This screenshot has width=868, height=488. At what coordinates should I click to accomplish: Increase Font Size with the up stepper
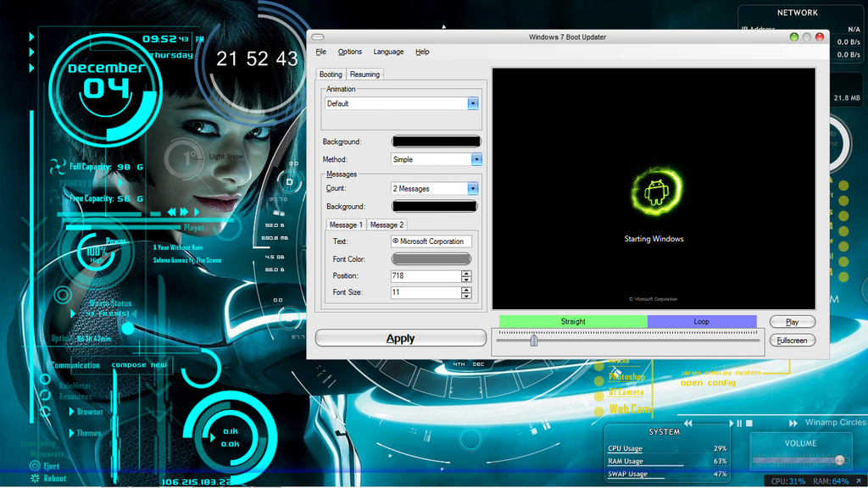(x=466, y=290)
